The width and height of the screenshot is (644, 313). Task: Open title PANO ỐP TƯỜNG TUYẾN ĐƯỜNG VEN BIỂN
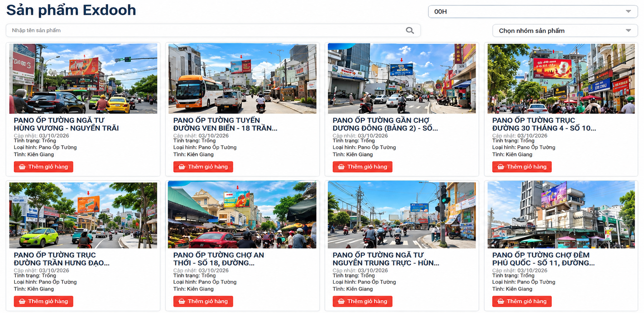tap(225, 124)
